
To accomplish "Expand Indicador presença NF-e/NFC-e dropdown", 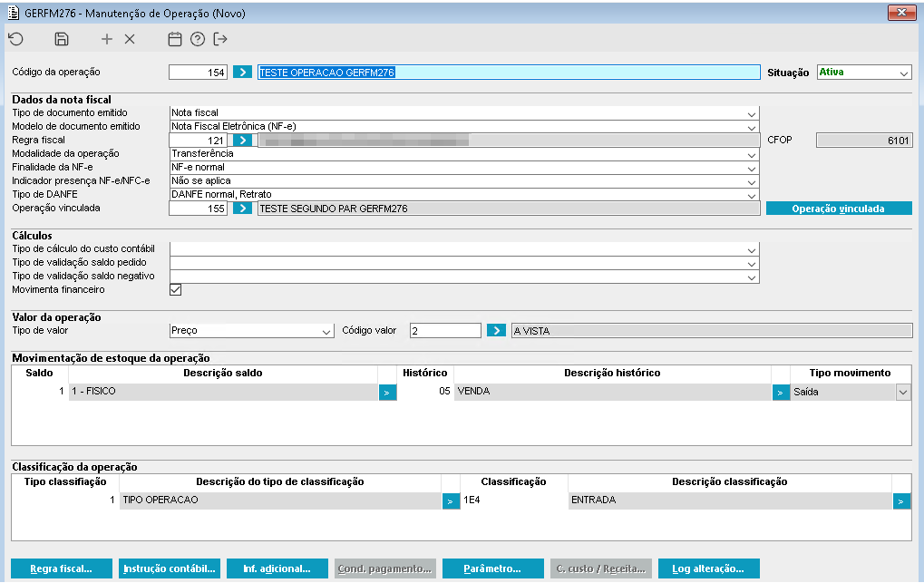I will pyautogui.click(x=752, y=181).
